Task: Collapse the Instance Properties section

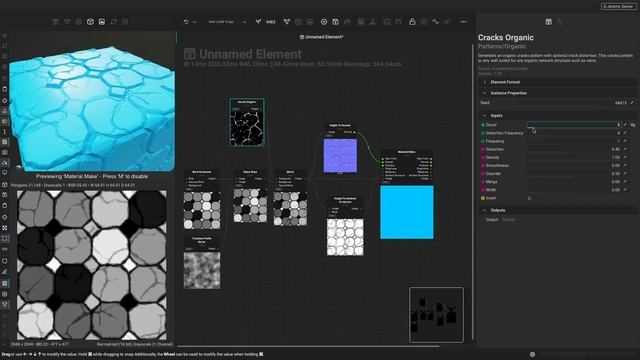Action: click(556, 93)
